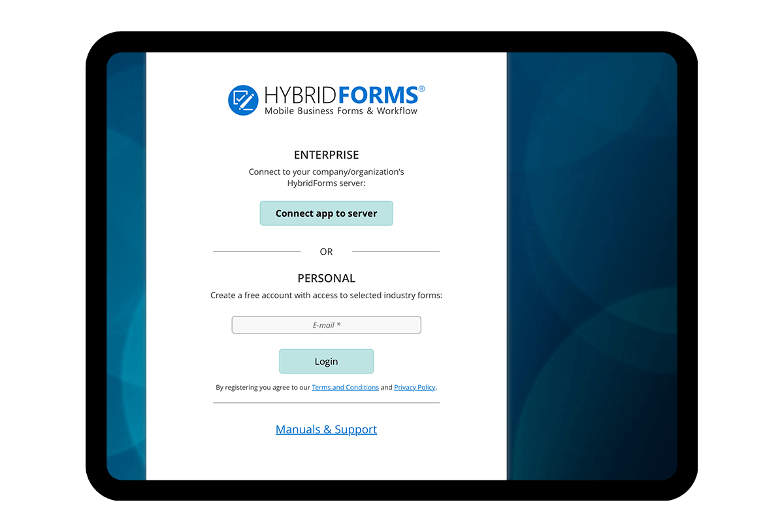Click the OR divider text
Screen dimensions: 784x532
[x=326, y=251]
